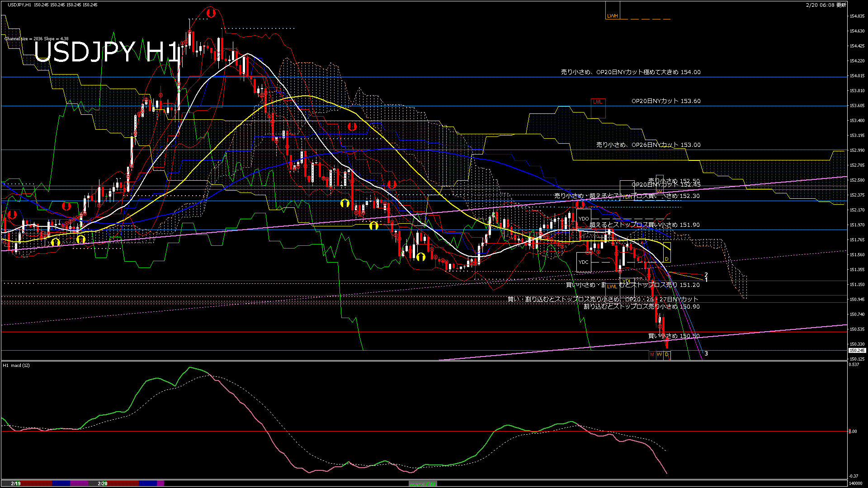Screen dimensions: 868x488
Task: Click the 2/20 06:08 更新 timestamp
Action: pyautogui.click(x=826, y=5)
